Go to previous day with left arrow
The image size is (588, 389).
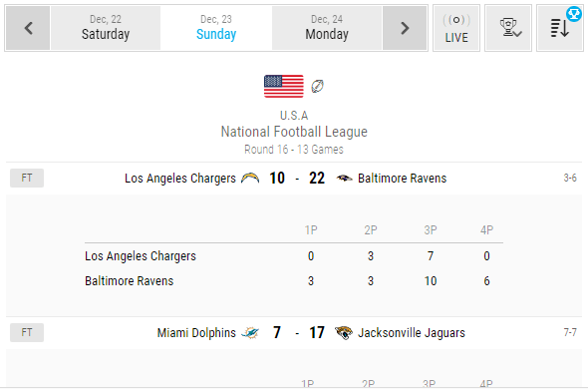28,28
